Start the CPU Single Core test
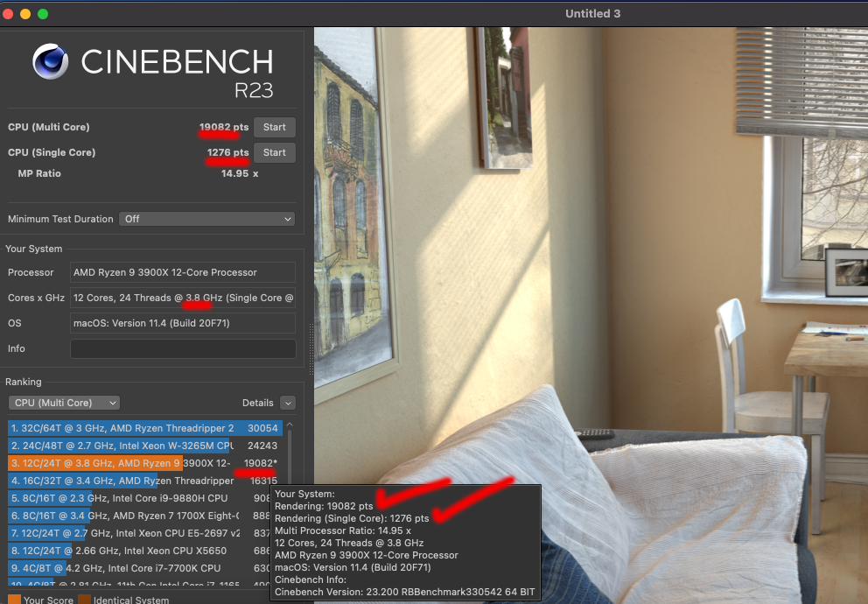The width and height of the screenshot is (868, 604). pos(274,153)
